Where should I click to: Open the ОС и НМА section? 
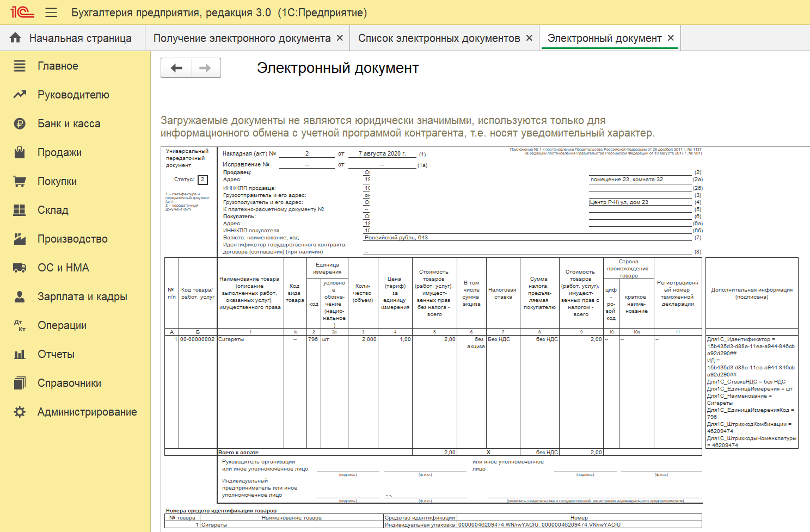point(63,268)
